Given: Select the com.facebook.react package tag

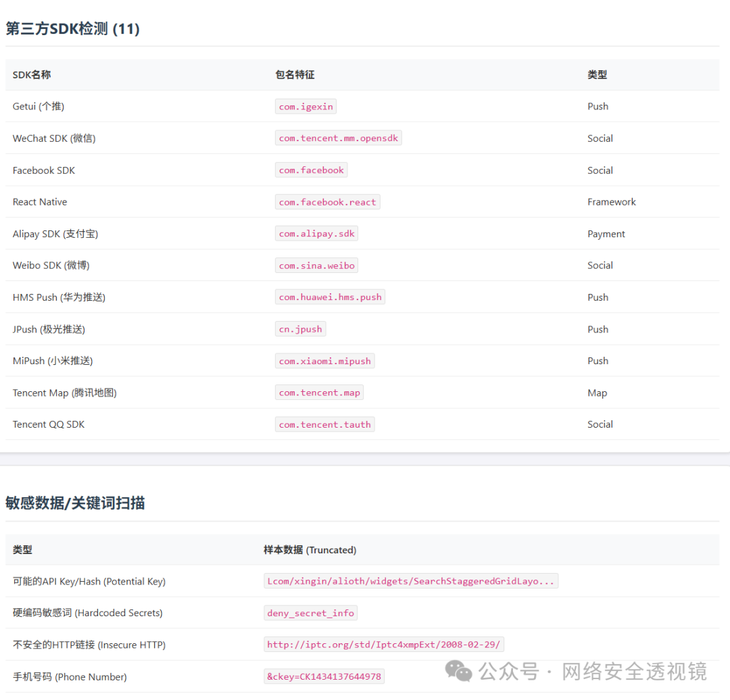Looking at the screenshot, I should click(x=327, y=202).
